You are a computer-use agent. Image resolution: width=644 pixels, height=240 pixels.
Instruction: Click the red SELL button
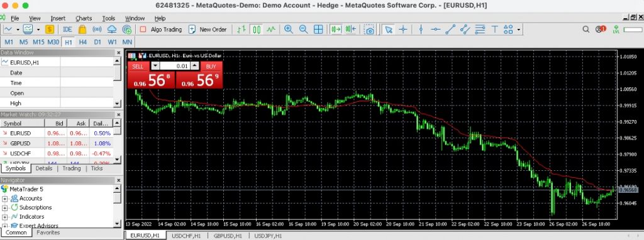click(138, 67)
